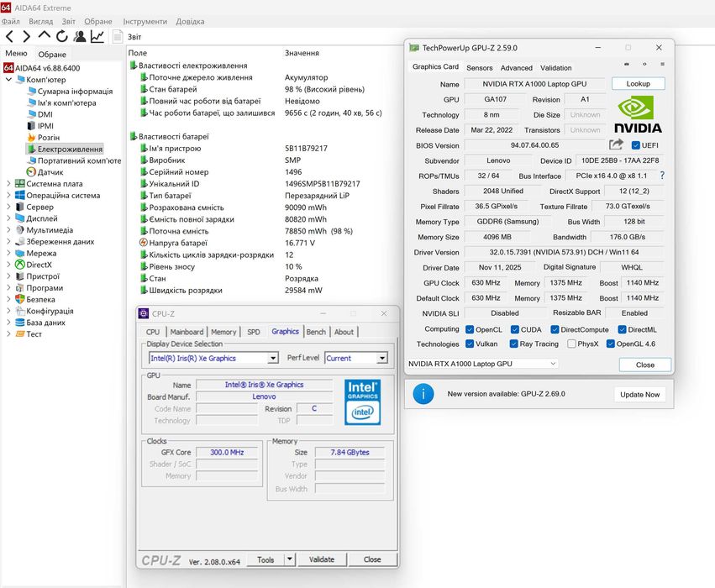Click Bus Interface question mark in GPU-Z
The image size is (715, 588).
[662, 176]
